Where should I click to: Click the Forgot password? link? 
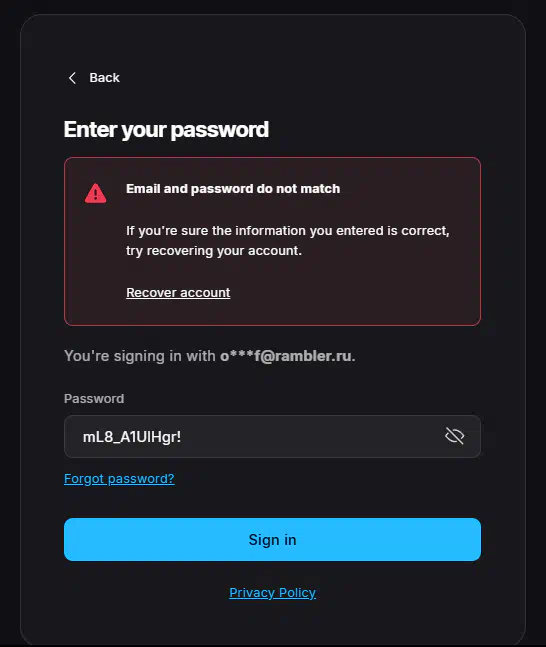tap(119, 479)
